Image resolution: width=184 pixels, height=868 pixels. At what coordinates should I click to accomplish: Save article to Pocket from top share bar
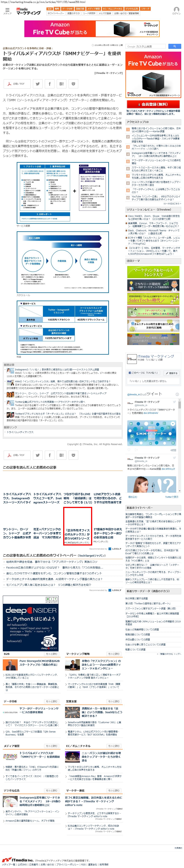click(x=73, y=84)
